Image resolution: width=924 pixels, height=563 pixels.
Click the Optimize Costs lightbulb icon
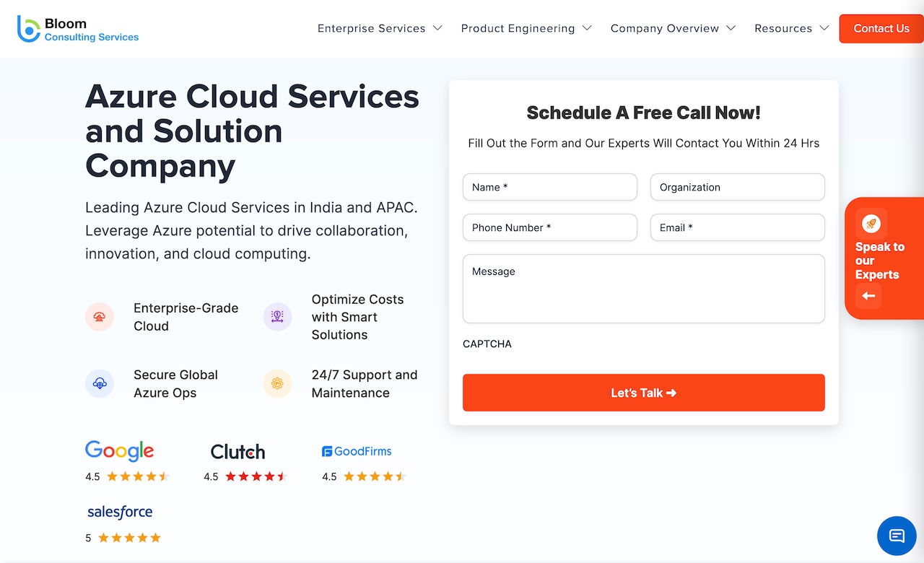pos(277,317)
